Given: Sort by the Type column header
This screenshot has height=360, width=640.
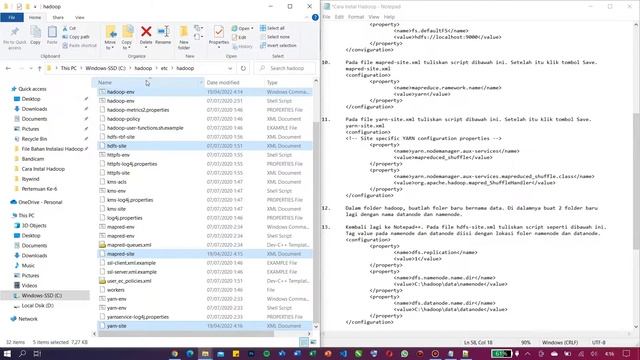Looking at the screenshot, I should pyautogui.click(x=288, y=82).
